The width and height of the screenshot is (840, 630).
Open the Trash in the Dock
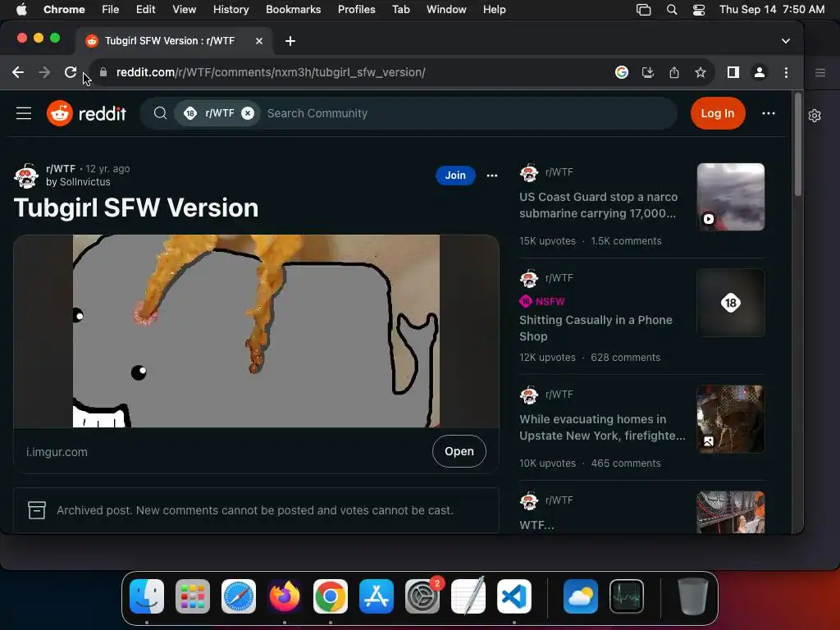pos(693,596)
